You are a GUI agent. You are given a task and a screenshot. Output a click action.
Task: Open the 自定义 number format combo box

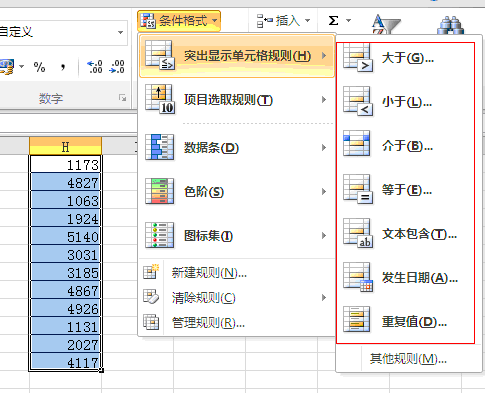tap(63, 32)
